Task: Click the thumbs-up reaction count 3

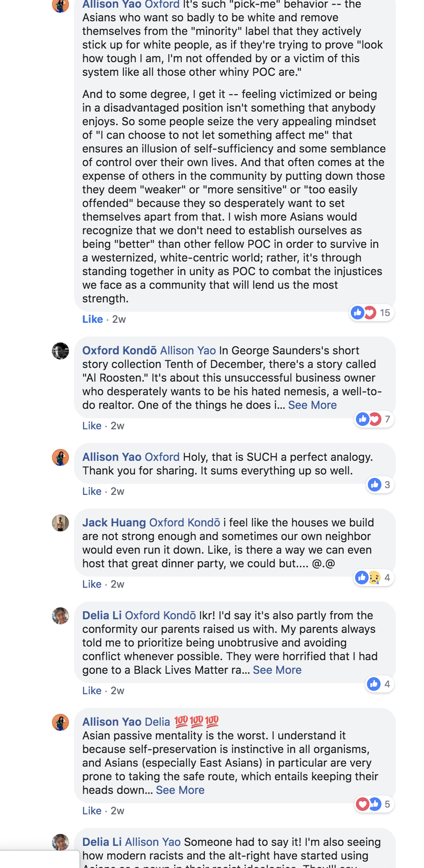Action: point(379,485)
